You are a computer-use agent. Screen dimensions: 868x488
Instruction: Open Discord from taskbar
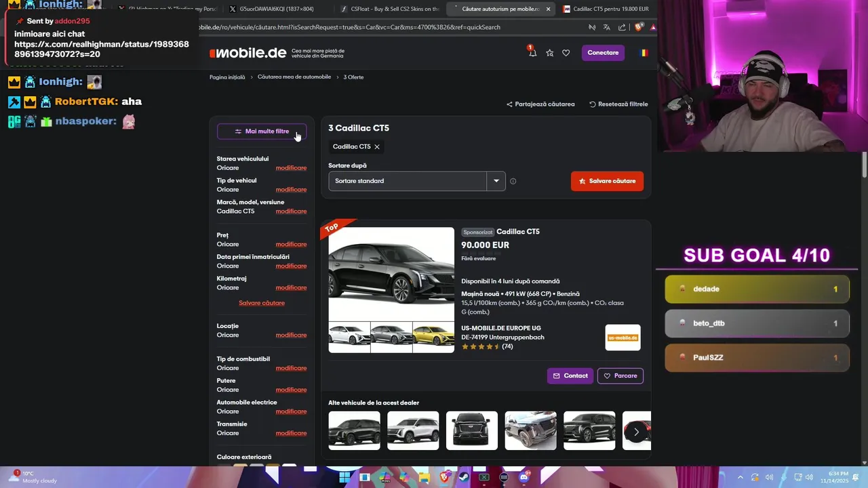tap(524, 477)
